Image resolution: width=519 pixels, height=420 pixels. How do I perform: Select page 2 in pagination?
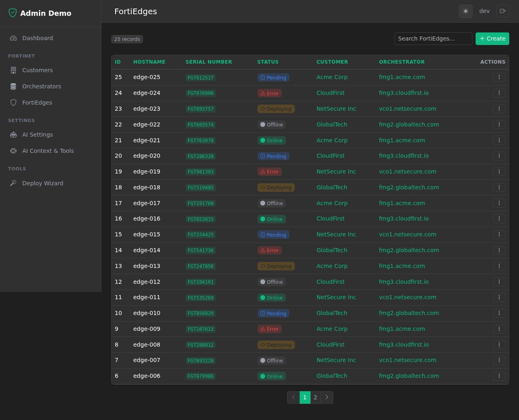[x=315, y=397]
